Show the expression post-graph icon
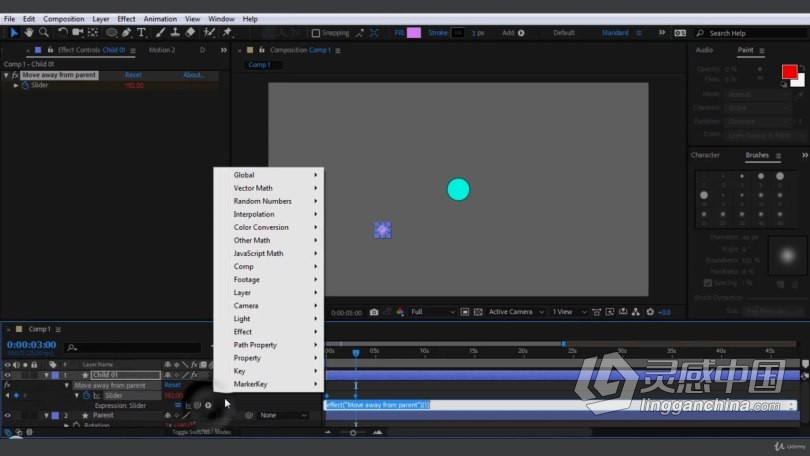 tap(188, 405)
